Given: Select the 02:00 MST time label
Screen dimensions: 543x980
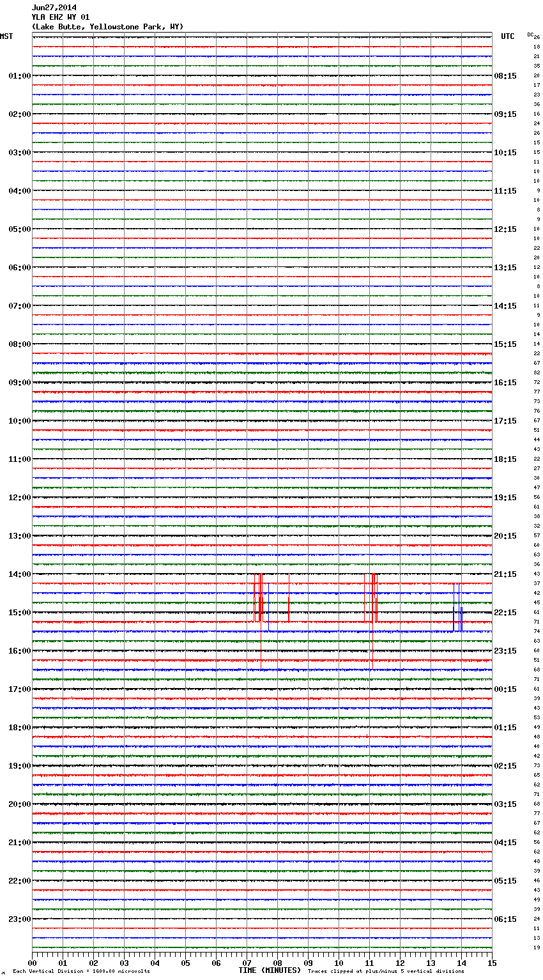Looking at the screenshot, I should click(19, 114).
